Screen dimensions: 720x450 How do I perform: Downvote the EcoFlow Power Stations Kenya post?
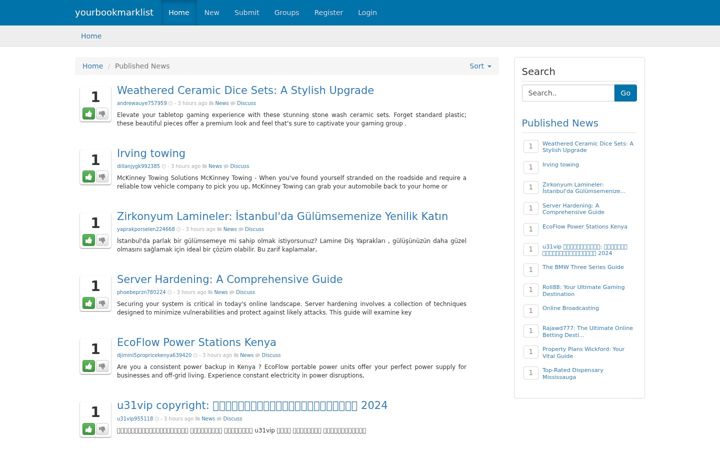click(x=102, y=366)
